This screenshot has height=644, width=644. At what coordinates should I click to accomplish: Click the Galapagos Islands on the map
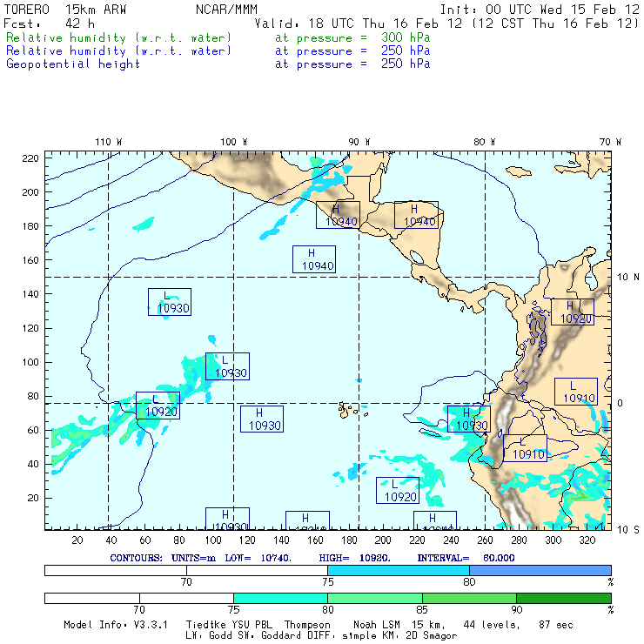tap(348, 408)
